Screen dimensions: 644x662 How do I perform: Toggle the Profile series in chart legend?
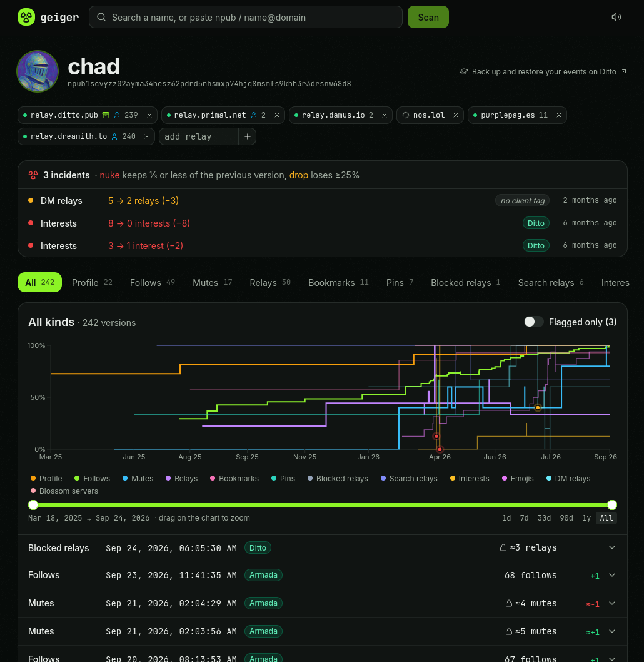coord(46,478)
